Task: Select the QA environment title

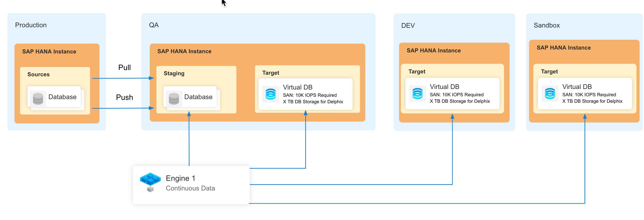Action: coord(154,25)
